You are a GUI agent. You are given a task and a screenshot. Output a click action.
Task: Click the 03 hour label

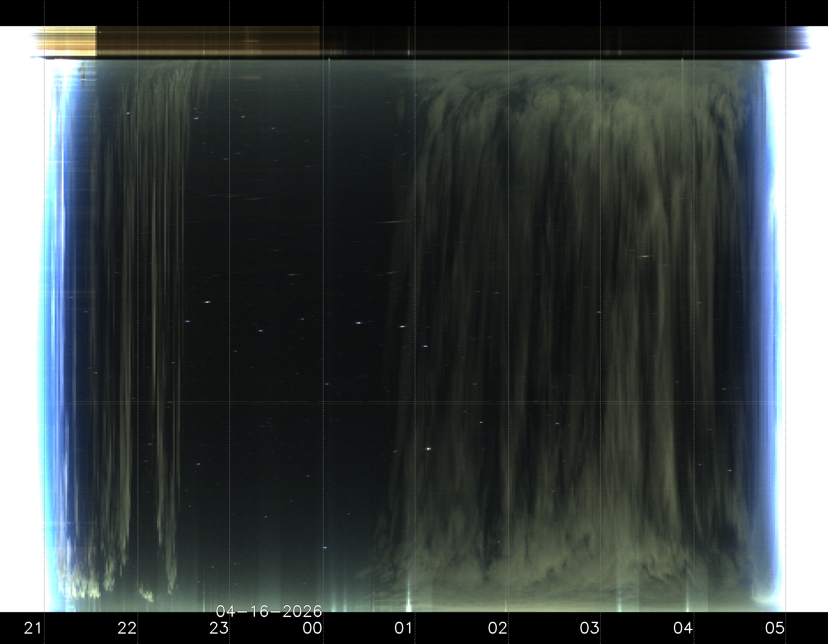[589, 628]
